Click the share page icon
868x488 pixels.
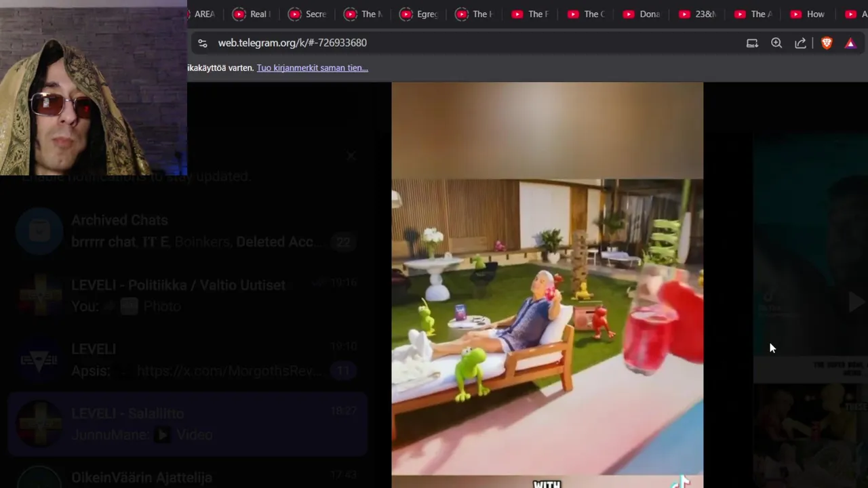801,43
